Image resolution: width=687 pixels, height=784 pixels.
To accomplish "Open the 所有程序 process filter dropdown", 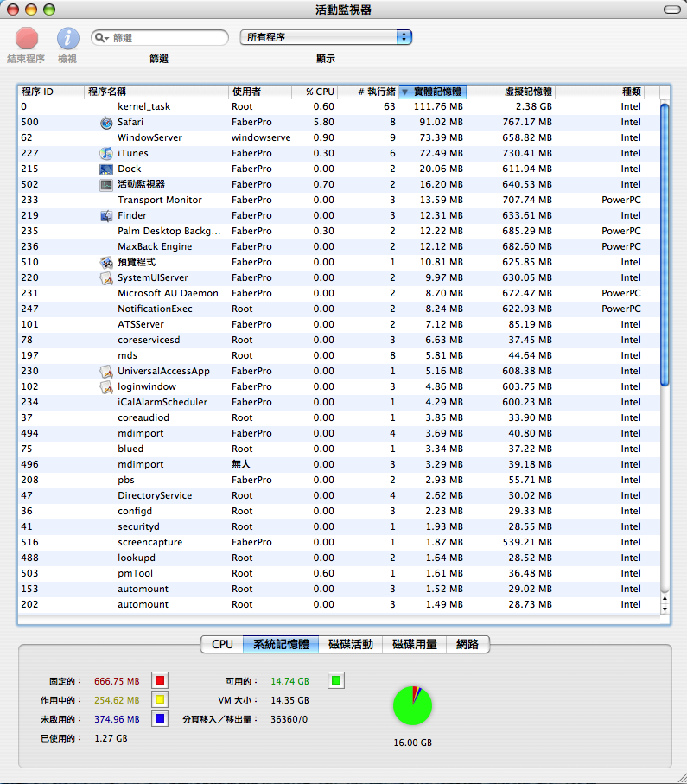I will coord(326,37).
